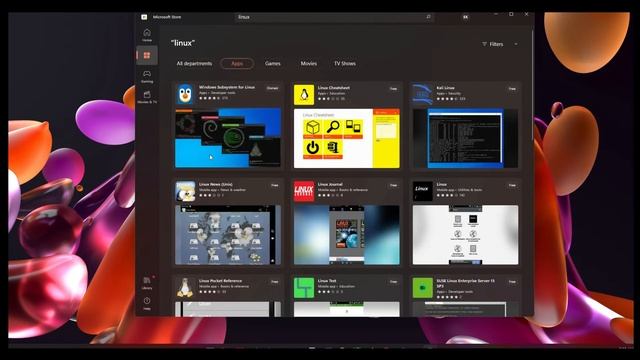
Task: Click the Kali Linux title text
Action: 445,88
